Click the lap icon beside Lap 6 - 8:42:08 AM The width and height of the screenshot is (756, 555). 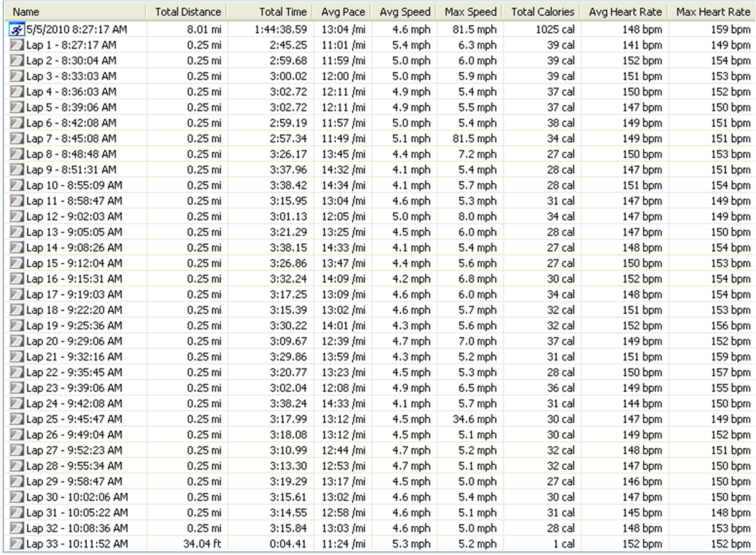tap(17, 123)
